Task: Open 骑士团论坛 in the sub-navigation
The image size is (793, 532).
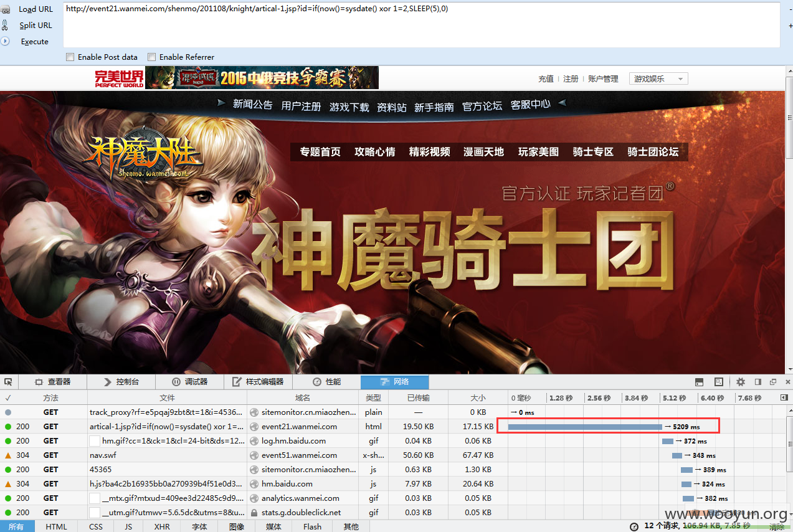Action: [653, 152]
